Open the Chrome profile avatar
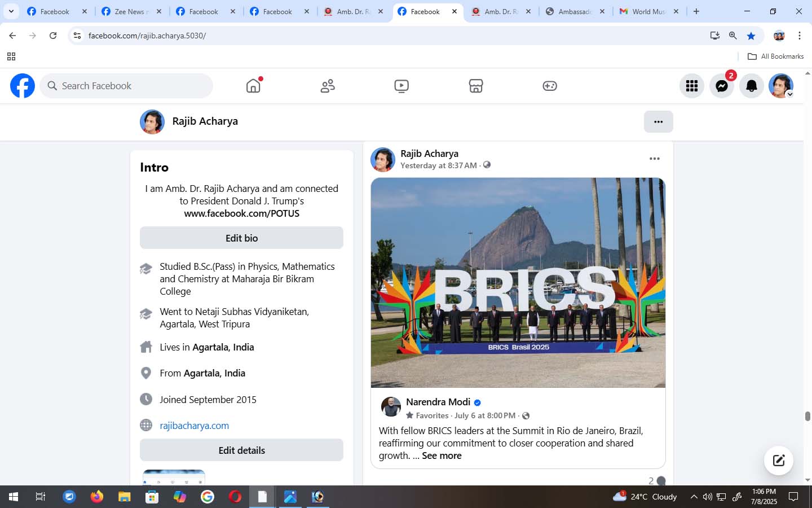The image size is (812, 508). coord(779,36)
